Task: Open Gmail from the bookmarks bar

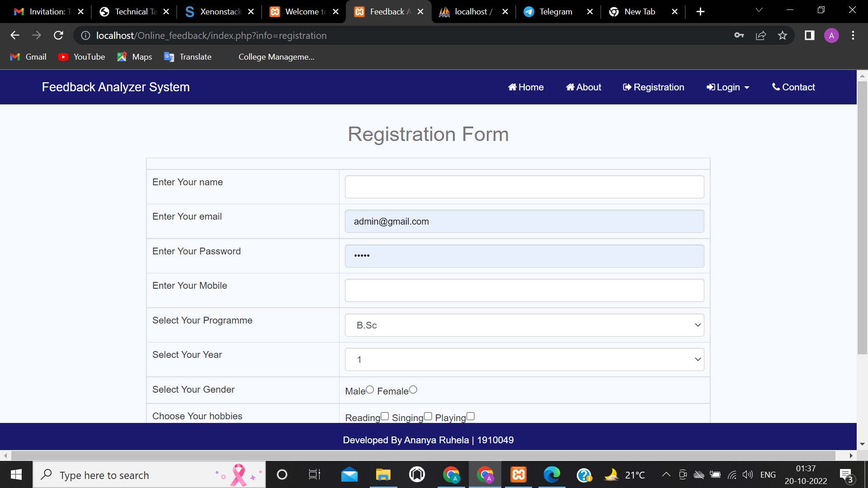Action: (28, 56)
